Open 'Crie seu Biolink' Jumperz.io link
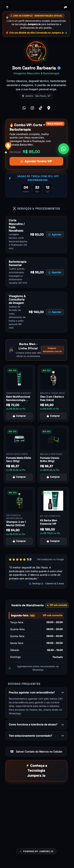 pos(36,33)
